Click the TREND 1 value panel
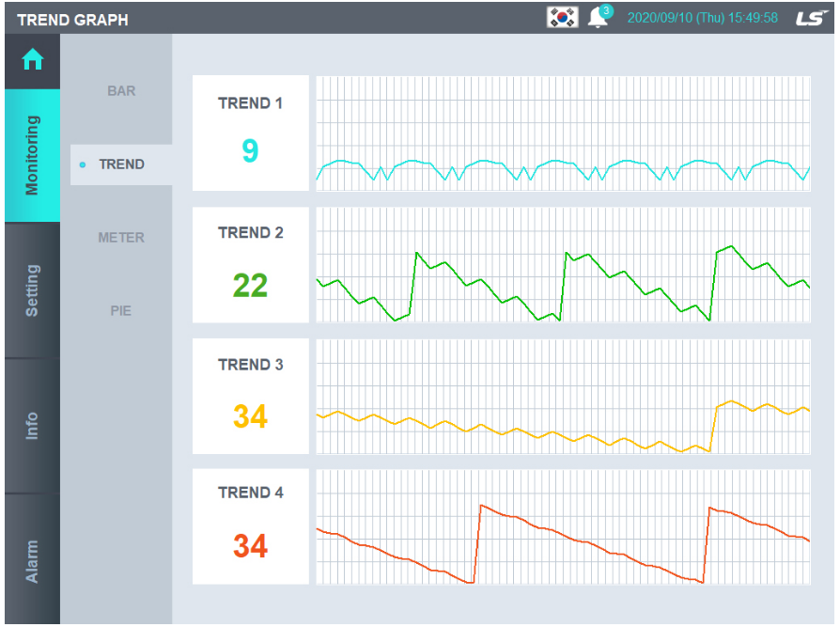This screenshot has width=840, height=627. (x=251, y=133)
